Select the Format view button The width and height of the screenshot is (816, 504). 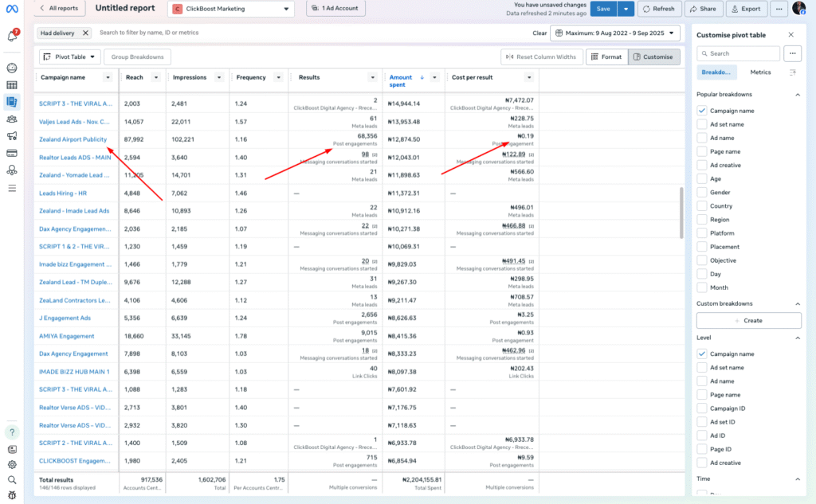(606, 57)
